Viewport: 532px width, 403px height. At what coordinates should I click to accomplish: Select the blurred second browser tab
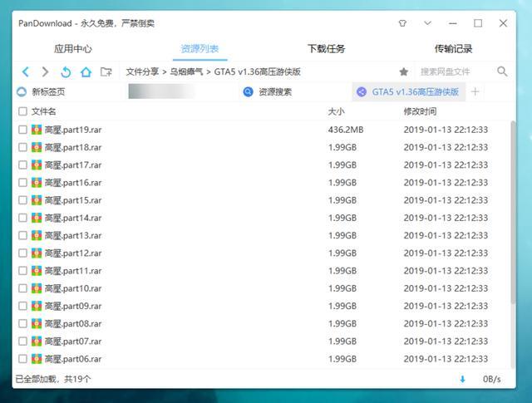[x=162, y=91]
